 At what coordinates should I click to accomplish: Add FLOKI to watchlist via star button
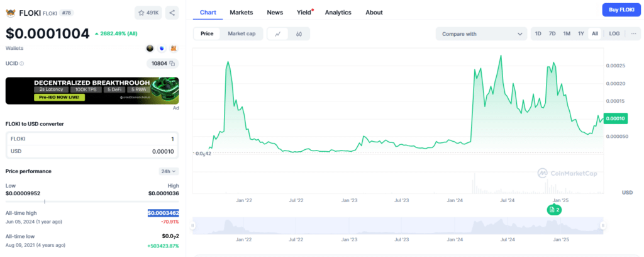[x=148, y=13]
